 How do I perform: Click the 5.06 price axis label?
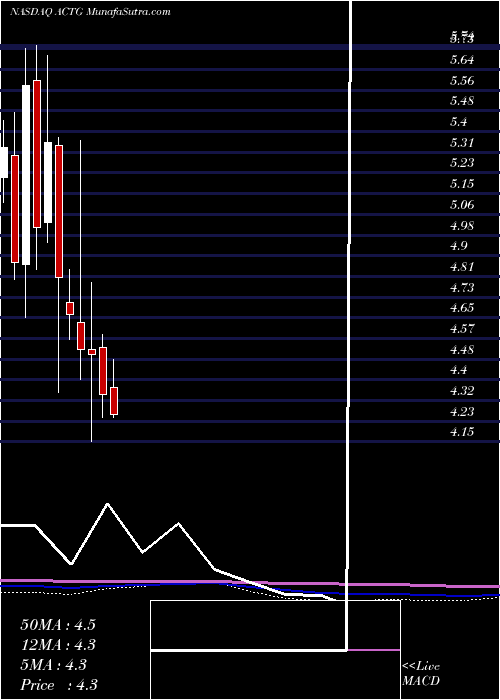[x=462, y=205]
